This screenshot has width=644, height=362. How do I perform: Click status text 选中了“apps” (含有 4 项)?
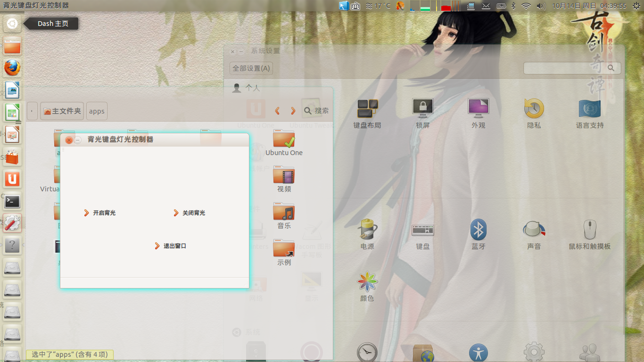click(70, 354)
